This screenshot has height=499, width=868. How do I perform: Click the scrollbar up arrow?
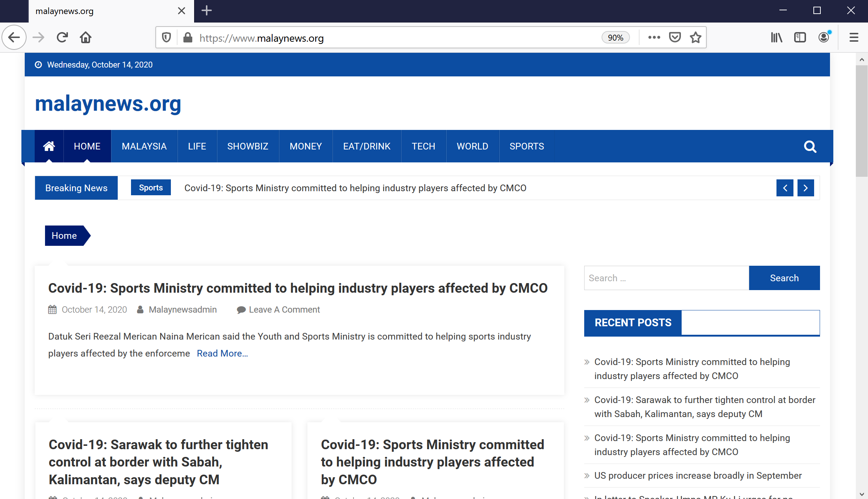coord(862,59)
